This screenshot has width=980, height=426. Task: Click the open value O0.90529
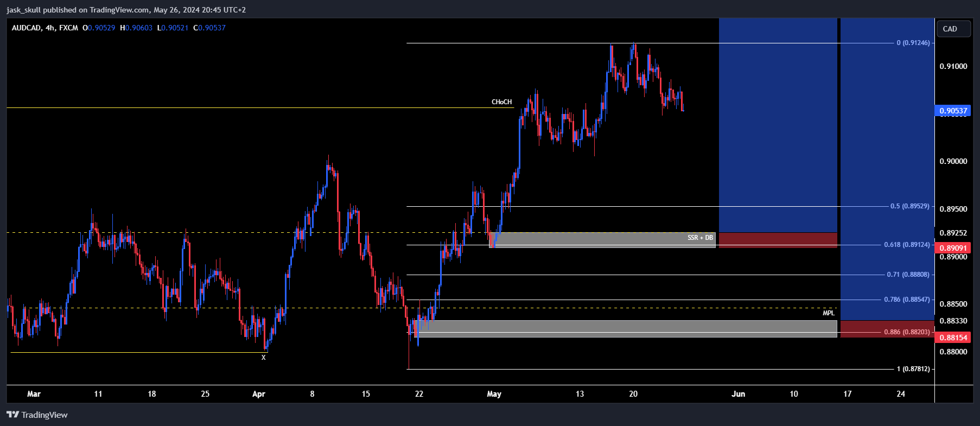click(x=99, y=28)
